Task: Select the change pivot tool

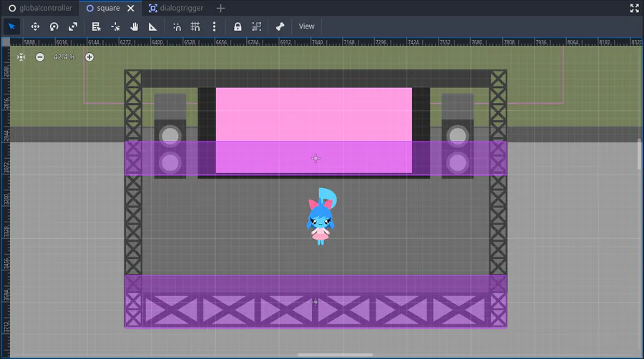Action: pyautogui.click(x=115, y=26)
